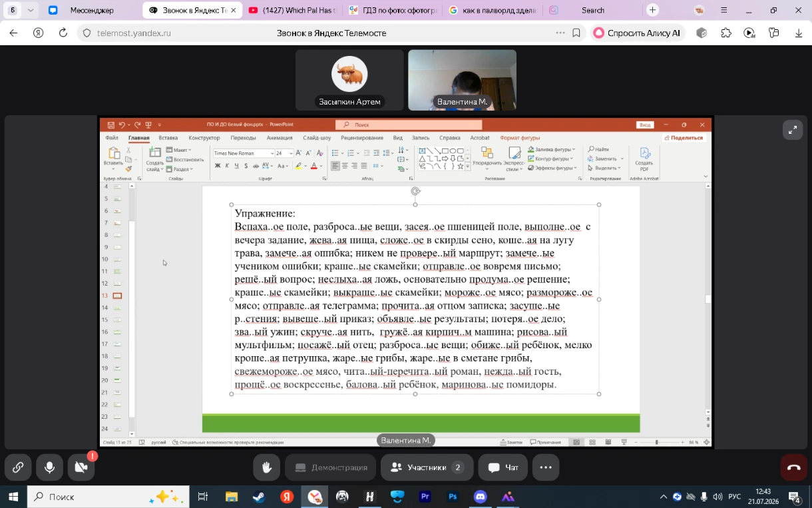Toggle strikethrough formatting button
The image size is (812, 508).
(256, 166)
